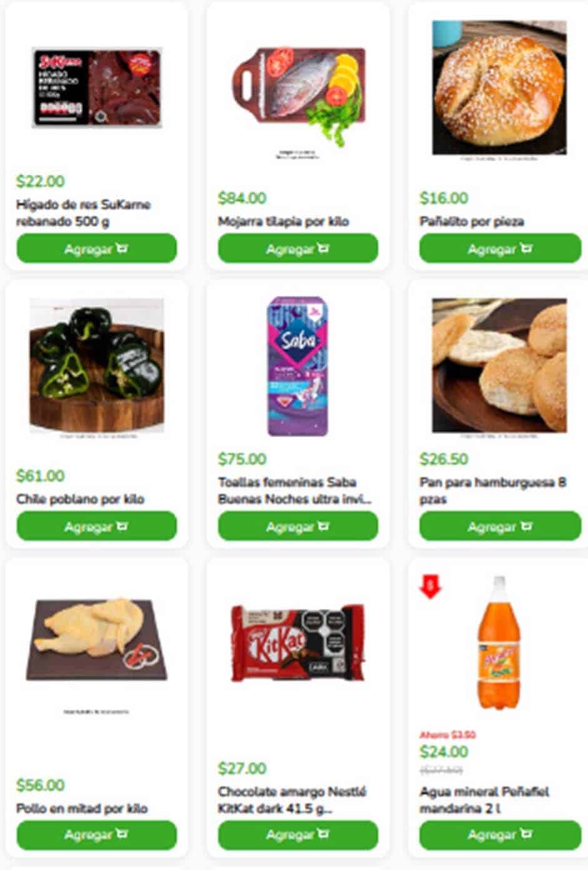Open the Pañalito bread image
The width and height of the screenshot is (588, 870).
tap(499, 88)
